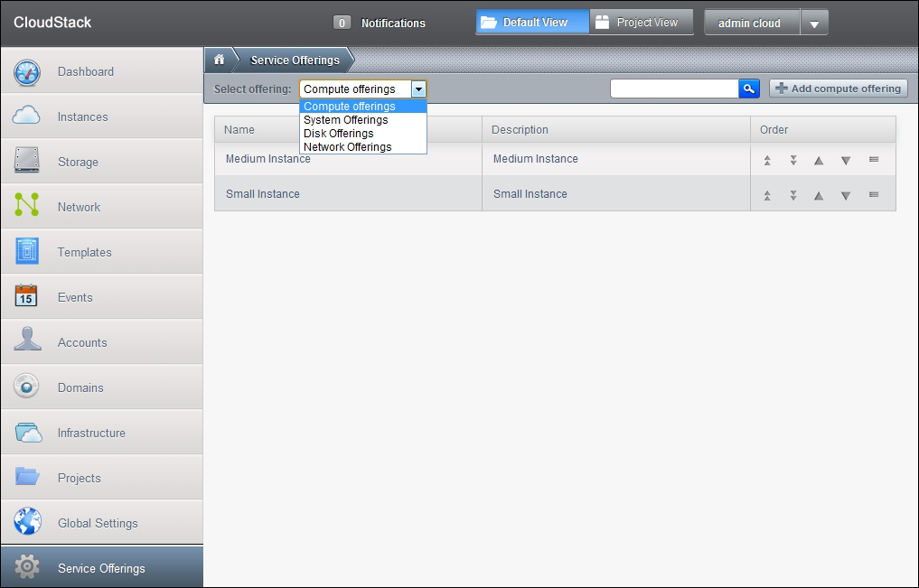Image resolution: width=919 pixels, height=588 pixels.
Task: Collapse the Select offering dropdown arrow
Action: point(418,89)
